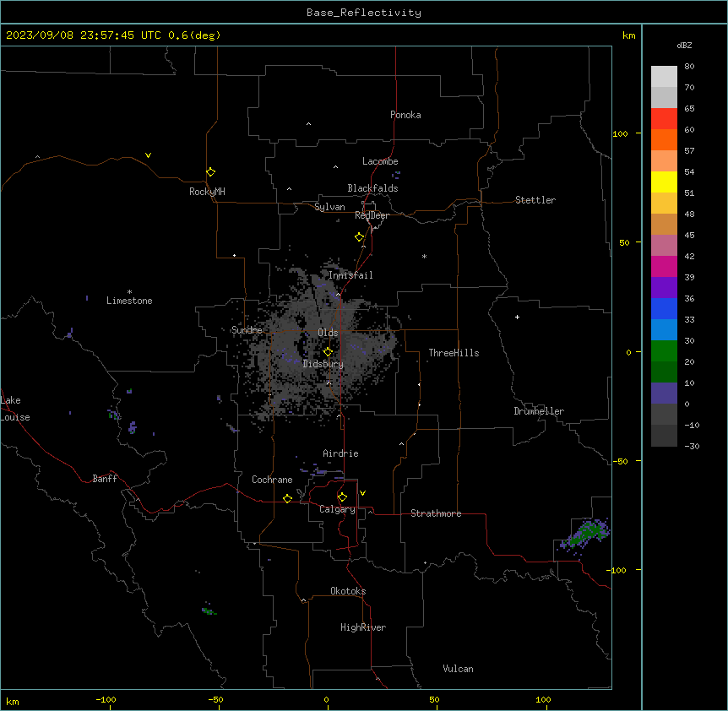Click the 50 tick label on right axis

(x=624, y=242)
